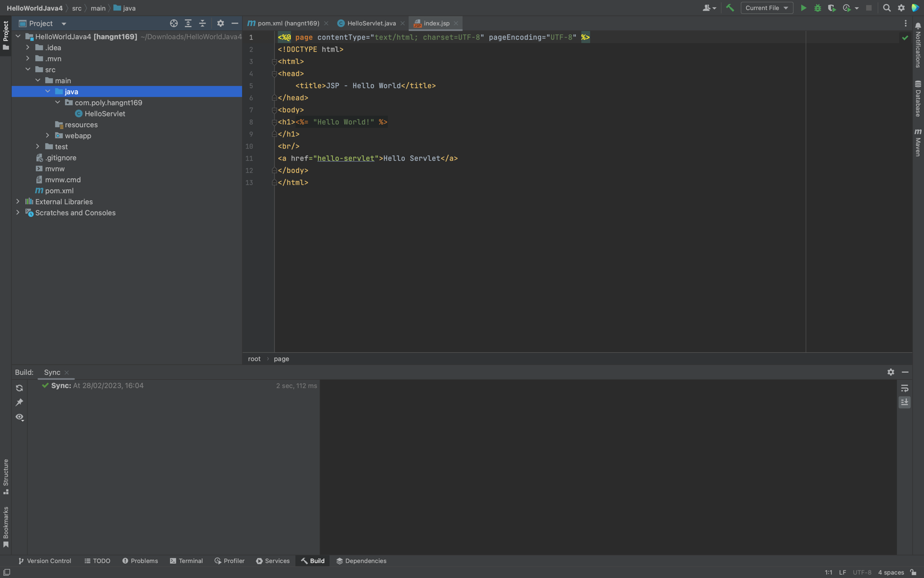Viewport: 924px width, 578px height.
Task: Start debugging with the bug icon
Action: pos(817,8)
